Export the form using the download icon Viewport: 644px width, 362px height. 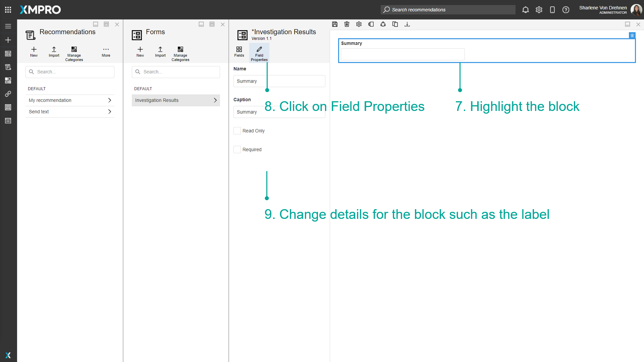click(407, 24)
